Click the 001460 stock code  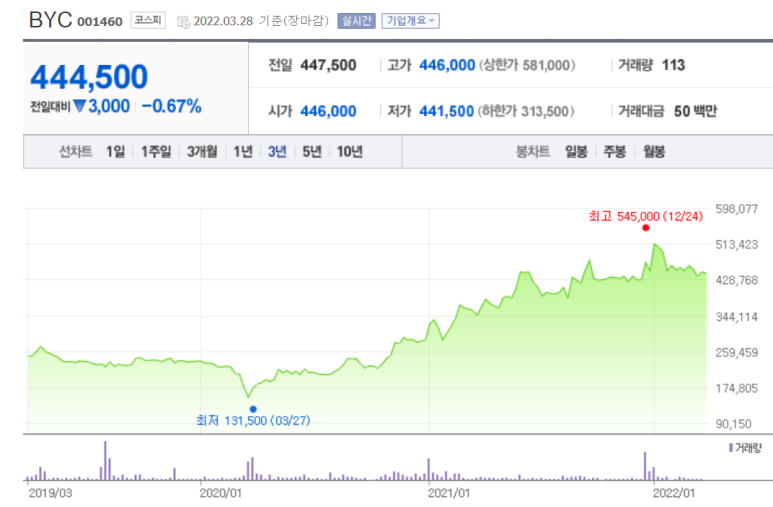click(100, 22)
